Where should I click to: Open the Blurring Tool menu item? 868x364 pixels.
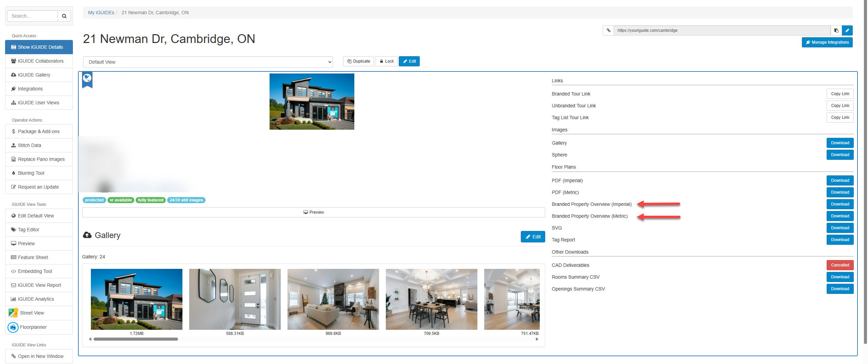pos(31,173)
